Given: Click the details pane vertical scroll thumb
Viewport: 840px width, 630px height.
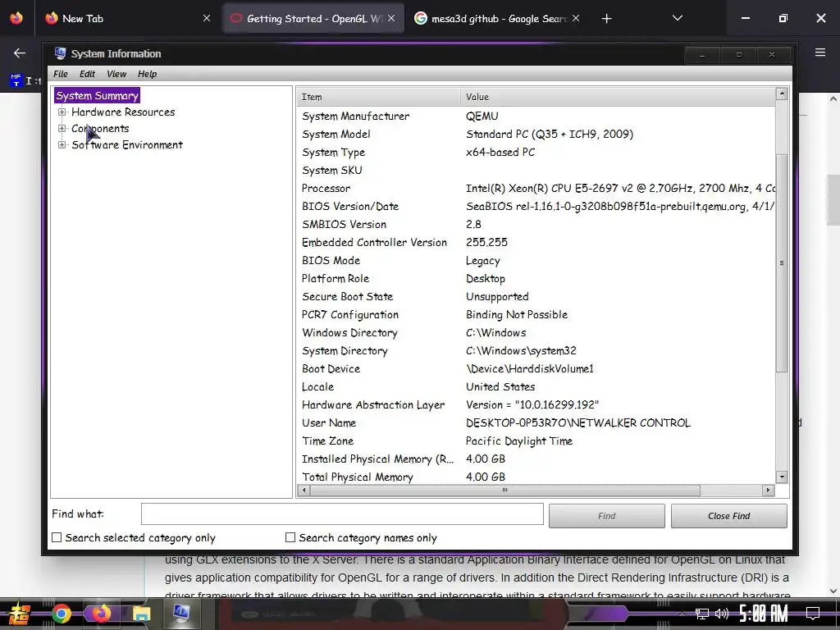Looking at the screenshot, I should [x=782, y=263].
